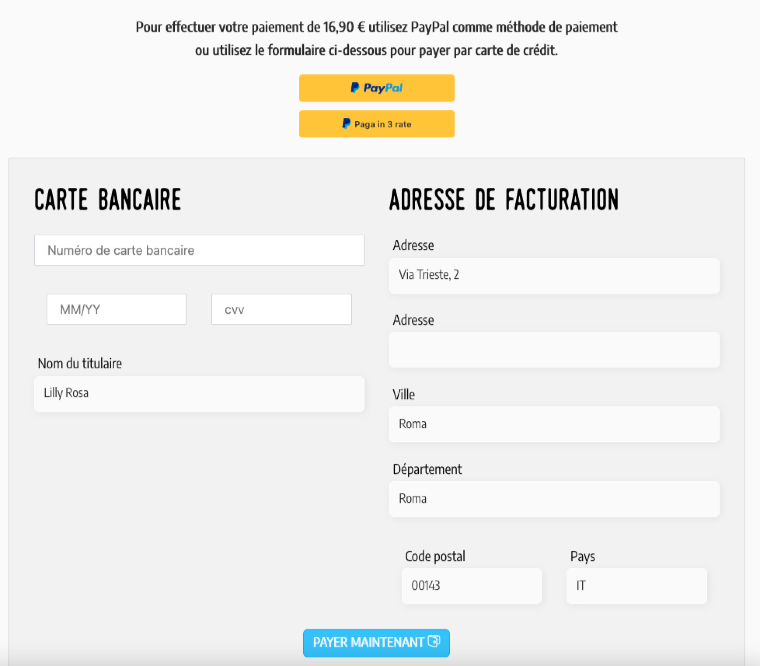The width and height of the screenshot is (760, 666).
Task: Focus the empty second Adresse field
Action: tap(554, 350)
